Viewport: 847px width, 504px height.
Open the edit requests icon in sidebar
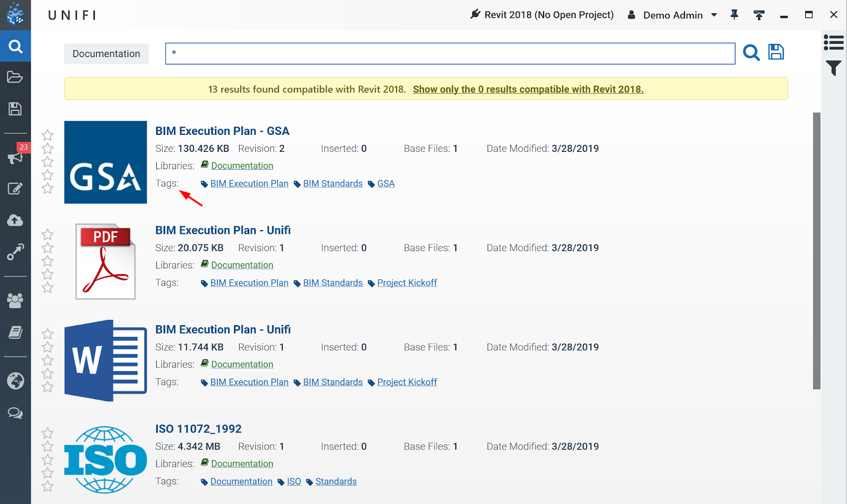(x=15, y=189)
